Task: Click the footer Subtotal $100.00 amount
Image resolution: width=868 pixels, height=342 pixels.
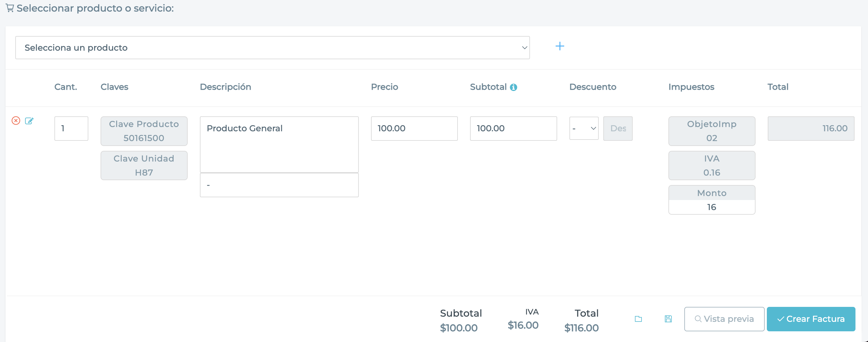Action: (458, 328)
